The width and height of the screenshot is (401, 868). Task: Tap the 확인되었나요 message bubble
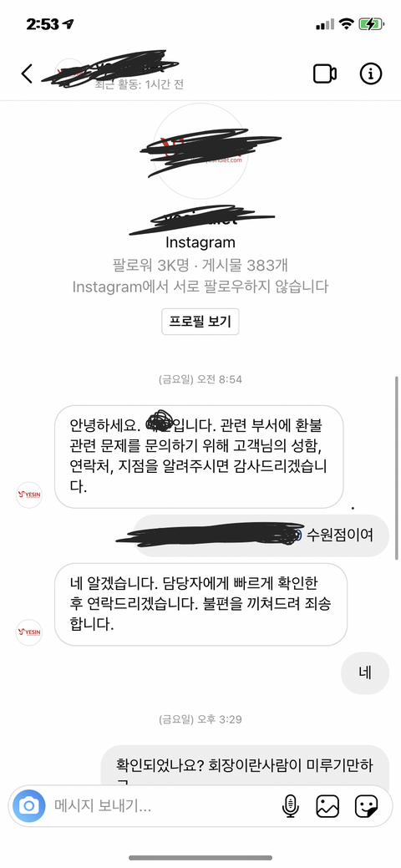pyautogui.click(x=246, y=765)
